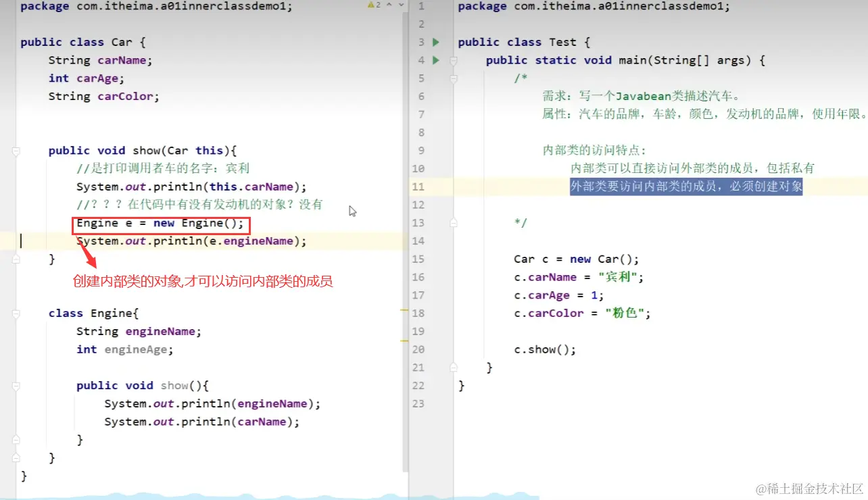The height and width of the screenshot is (500, 868).
Task: Run the Test class from gutter icon
Action: pyautogui.click(x=436, y=42)
